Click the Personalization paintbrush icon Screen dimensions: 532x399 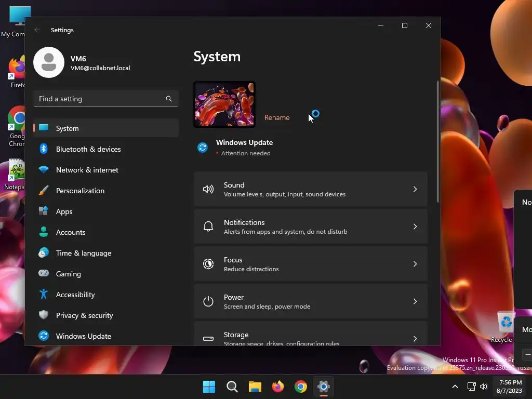[44, 190]
